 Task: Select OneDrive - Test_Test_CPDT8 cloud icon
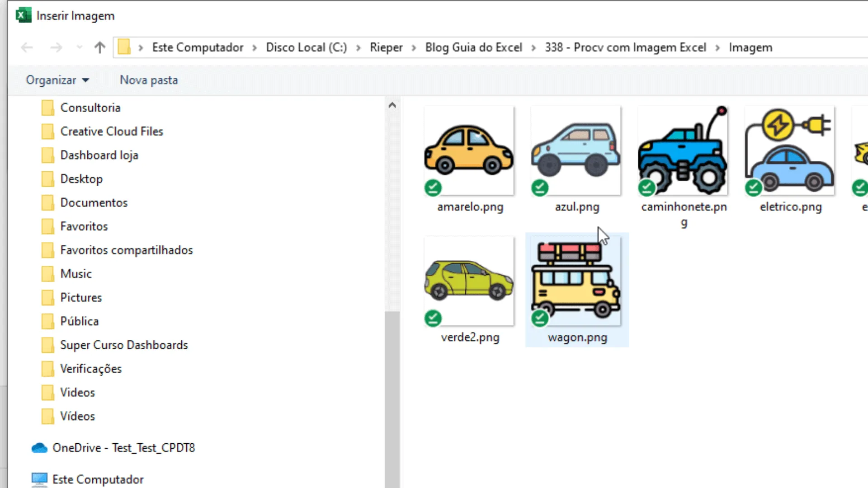point(39,448)
